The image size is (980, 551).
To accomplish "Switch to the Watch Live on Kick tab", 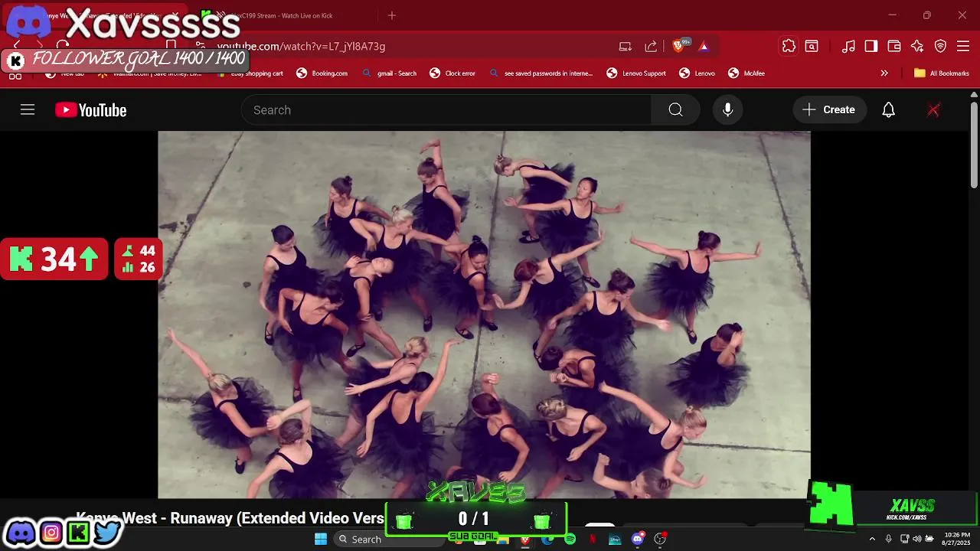I will point(282,15).
